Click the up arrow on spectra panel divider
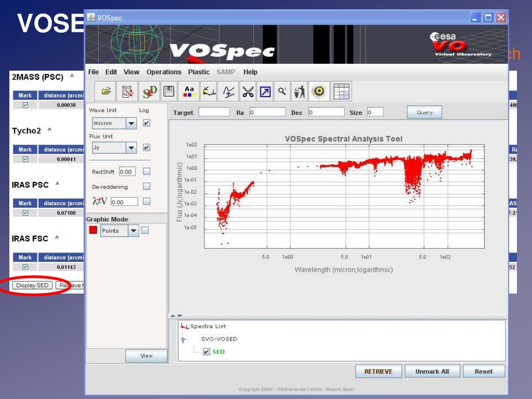This screenshot has width=532, height=399. pos(173,316)
